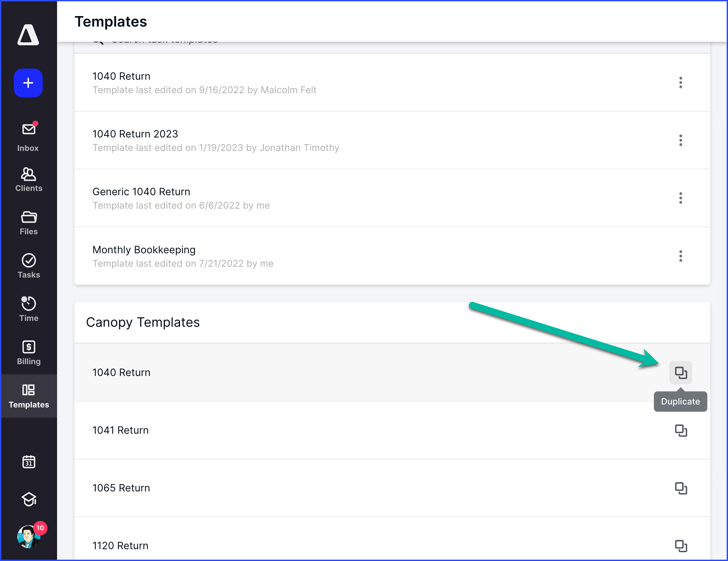Open the kebab menu beside 1040 Return 2023

pyautogui.click(x=681, y=140)
